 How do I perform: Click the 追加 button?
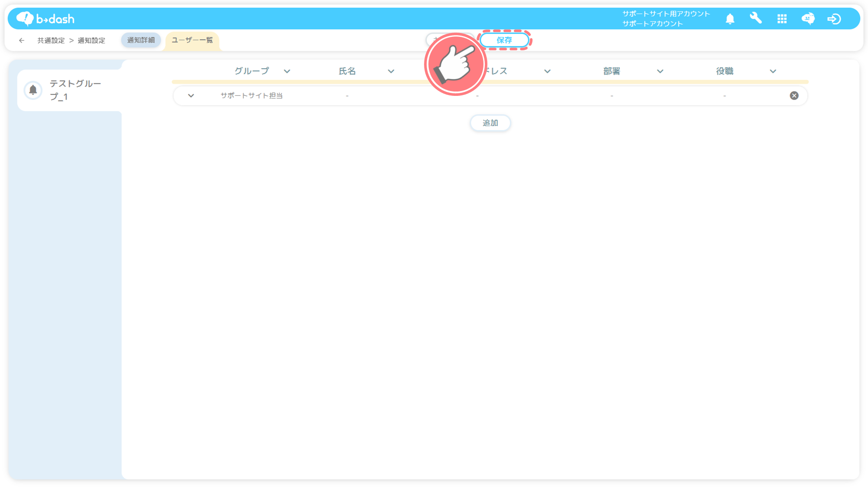tap(490, 123)
